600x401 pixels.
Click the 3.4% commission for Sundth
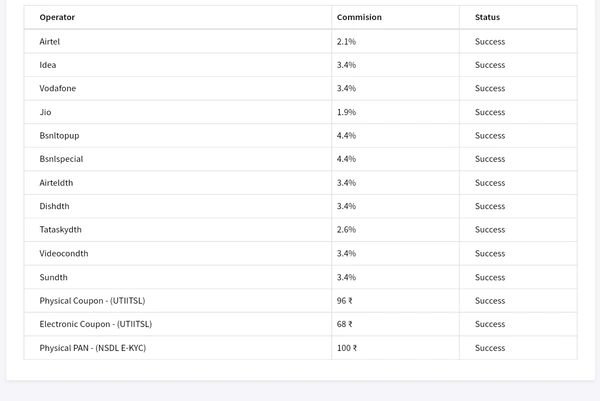[346, 277]
